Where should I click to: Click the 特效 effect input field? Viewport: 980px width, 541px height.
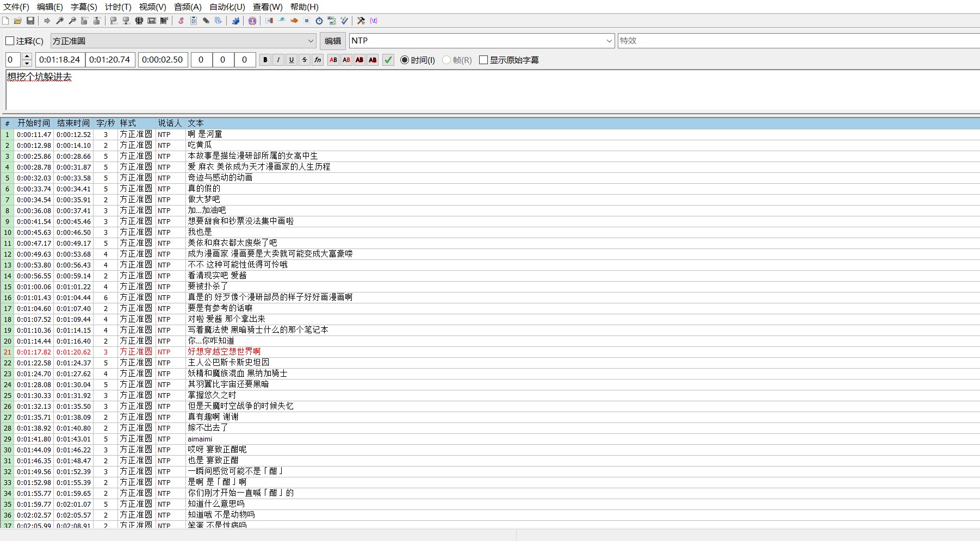point(798,41)
